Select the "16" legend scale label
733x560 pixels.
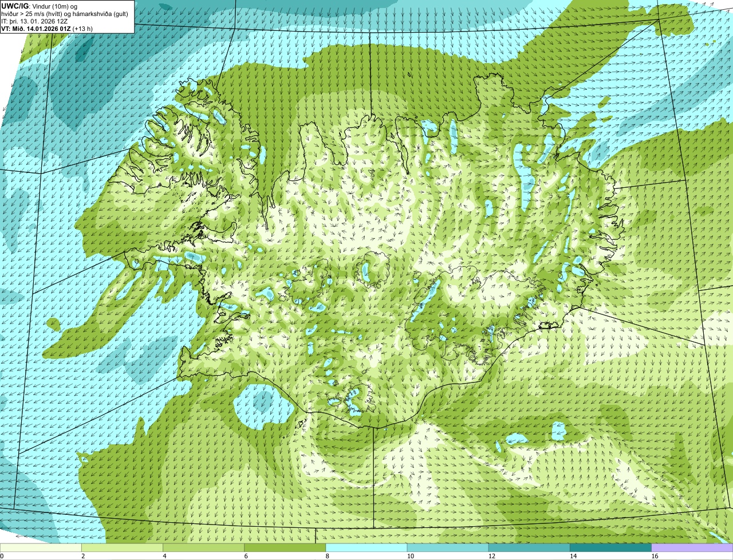(654, 556)
